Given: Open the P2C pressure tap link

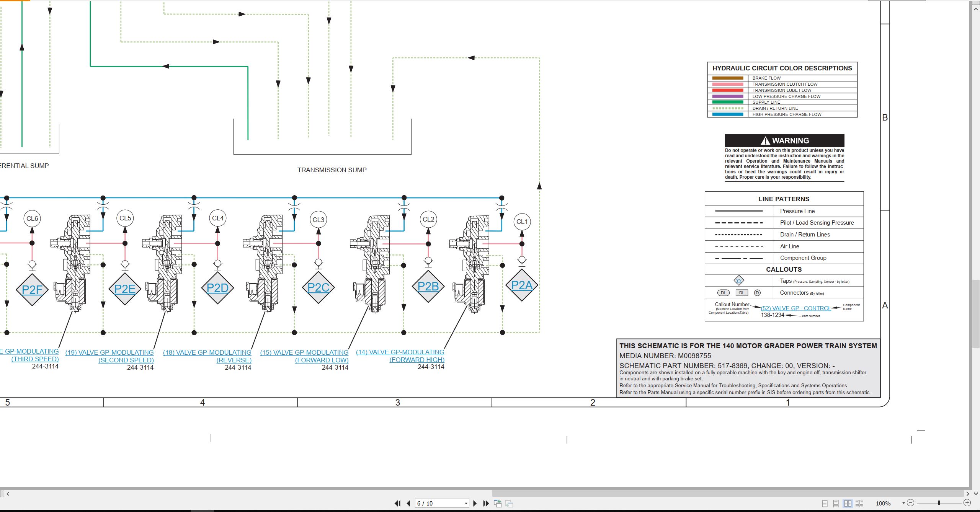Looking at the screenshot, I should click(x=318, y=287).
